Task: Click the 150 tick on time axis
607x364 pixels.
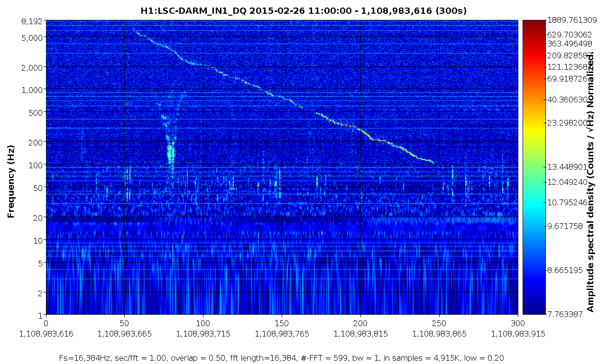Action: coord(282,323)
